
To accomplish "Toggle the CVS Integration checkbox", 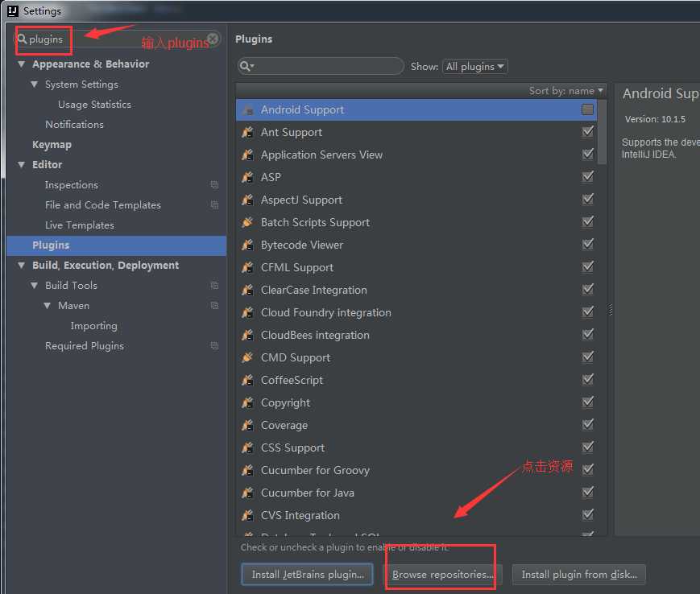I will tap(588, 514).
